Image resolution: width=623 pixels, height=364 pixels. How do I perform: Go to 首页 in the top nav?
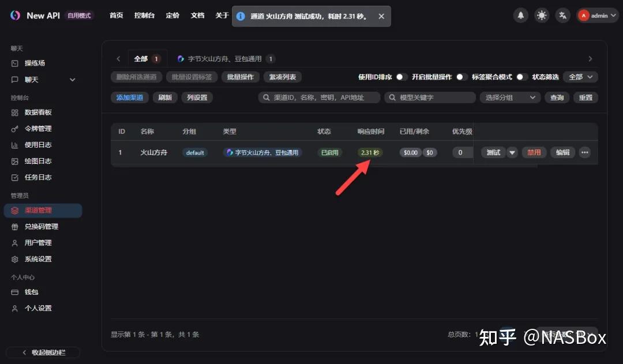pos(117,16)
